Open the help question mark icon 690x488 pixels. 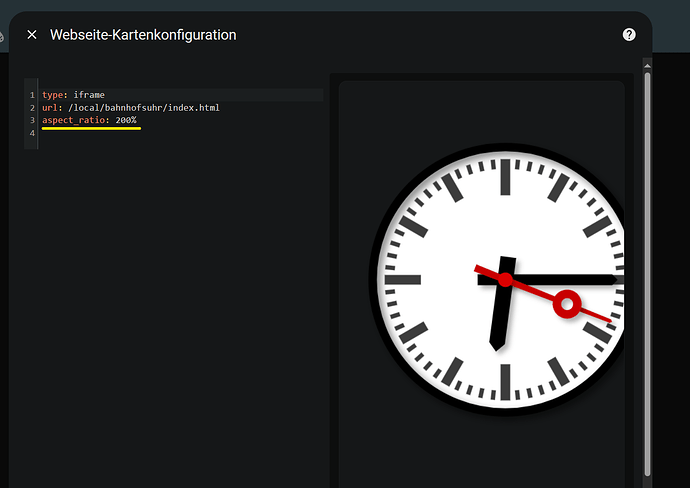[x=629, y=34]
